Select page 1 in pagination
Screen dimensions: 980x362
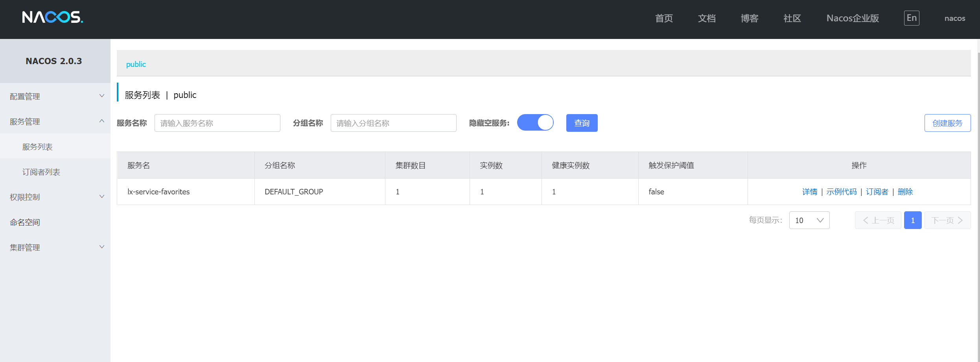tap(913, 220)
